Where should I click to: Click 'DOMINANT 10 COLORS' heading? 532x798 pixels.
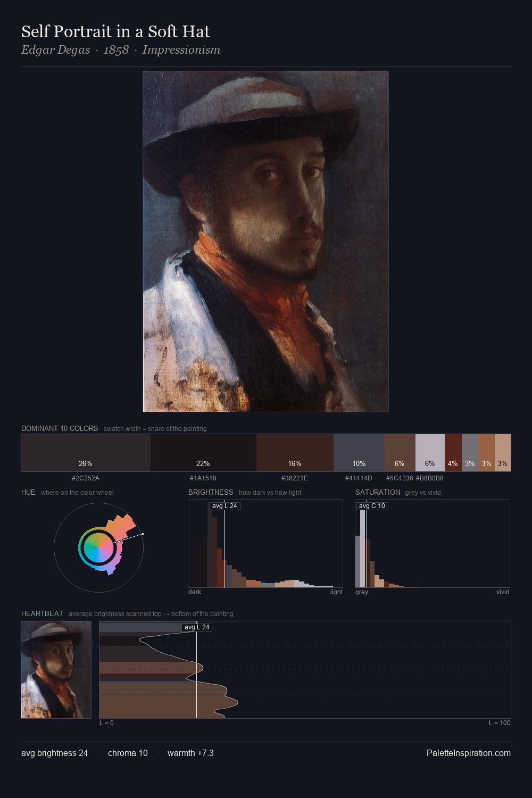click(x=60, y=428)
